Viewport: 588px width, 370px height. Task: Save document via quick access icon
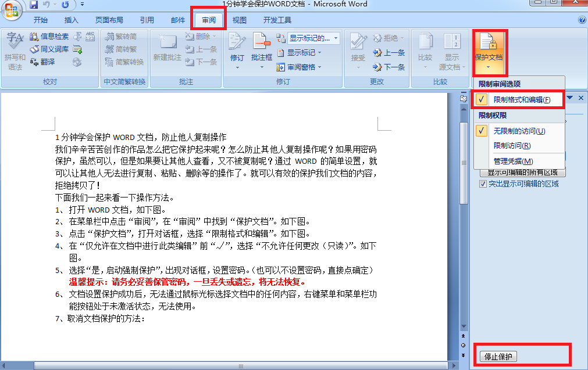coord(34,5)
